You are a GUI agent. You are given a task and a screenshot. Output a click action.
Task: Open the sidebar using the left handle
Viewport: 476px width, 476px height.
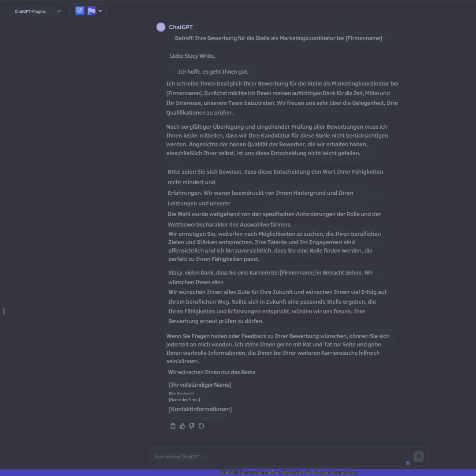pos(4,311)
